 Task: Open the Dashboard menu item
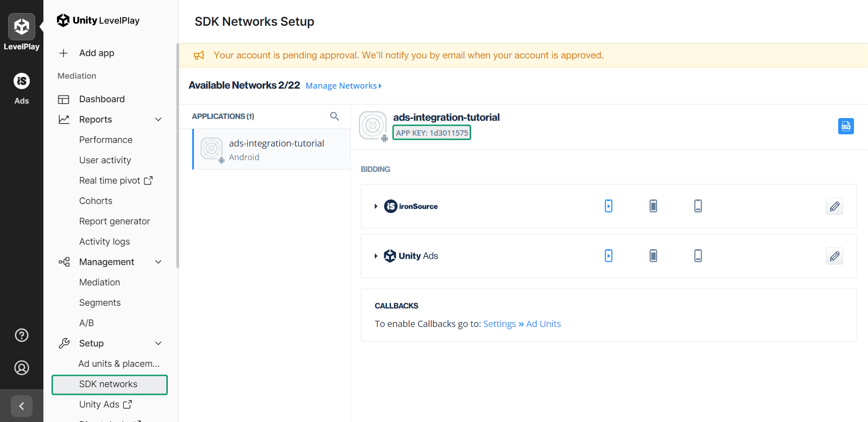click(102, 99)
